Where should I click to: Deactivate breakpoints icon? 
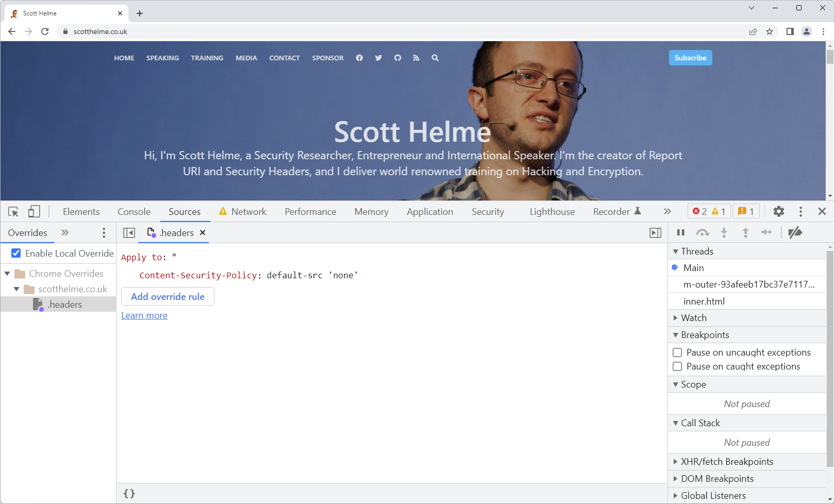[x=795, y=232]
